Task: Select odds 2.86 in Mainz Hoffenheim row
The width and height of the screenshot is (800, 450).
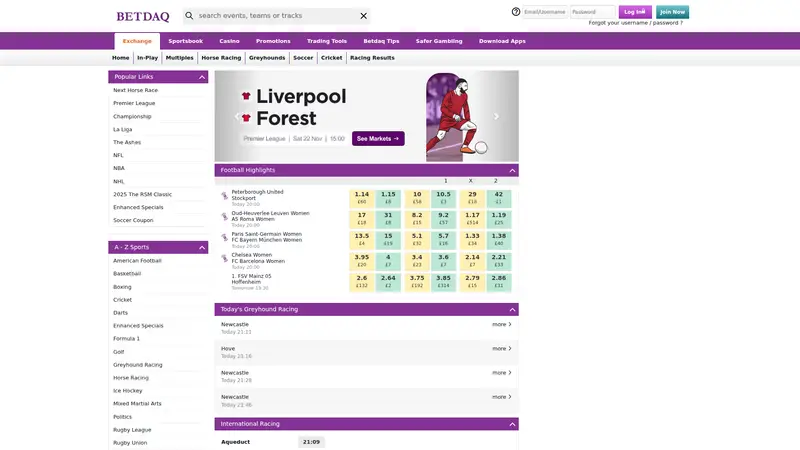Action: (498, 282)
